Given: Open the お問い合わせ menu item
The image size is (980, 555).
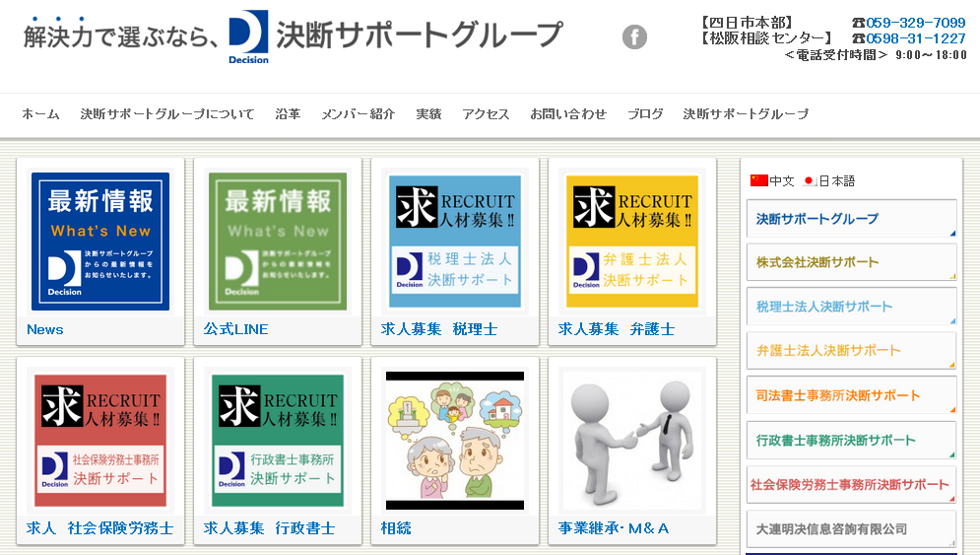Looking at the screenshot, I should [x=568, y=114].
